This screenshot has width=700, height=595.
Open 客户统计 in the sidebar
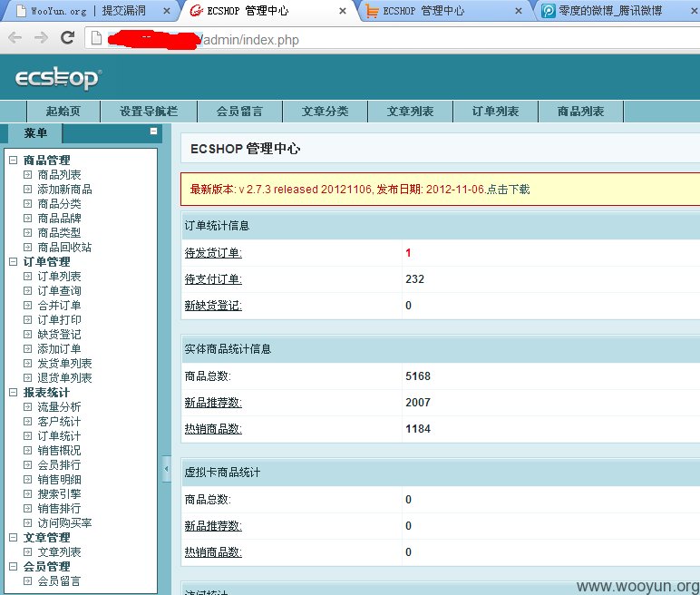[59, 421]
